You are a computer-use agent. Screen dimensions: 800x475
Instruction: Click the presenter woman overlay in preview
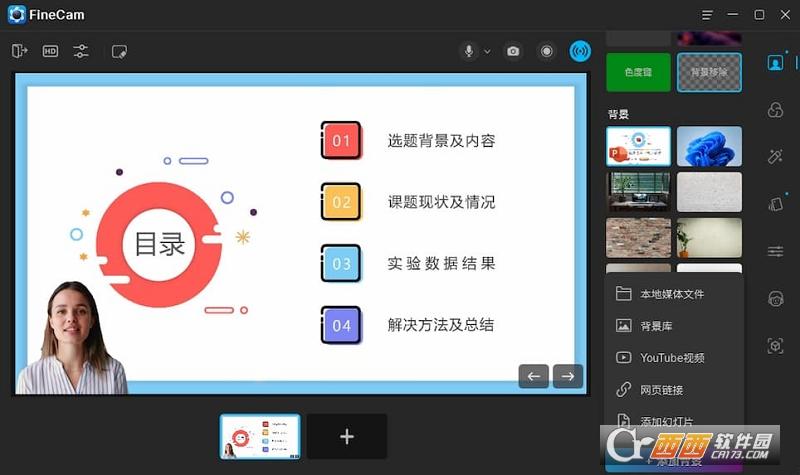(71, 338)
